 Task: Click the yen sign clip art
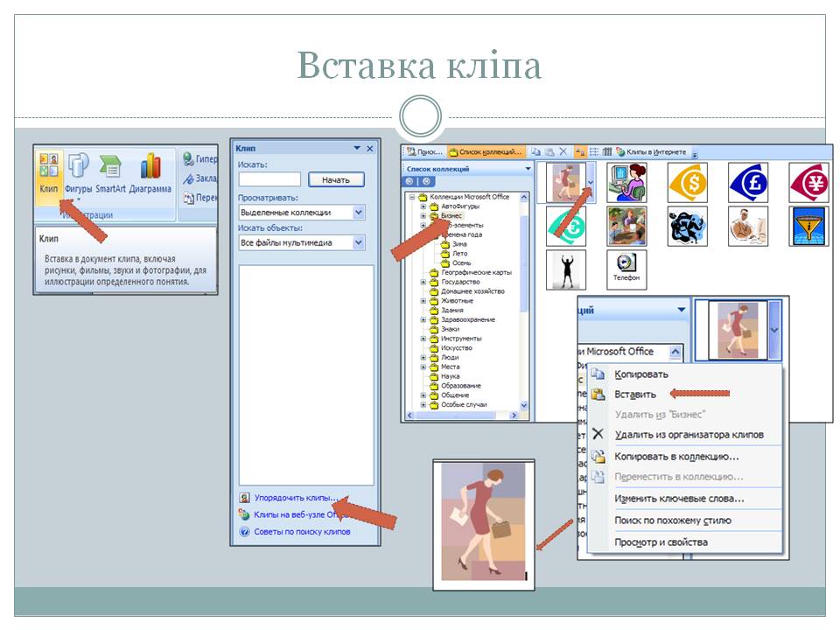808,183
